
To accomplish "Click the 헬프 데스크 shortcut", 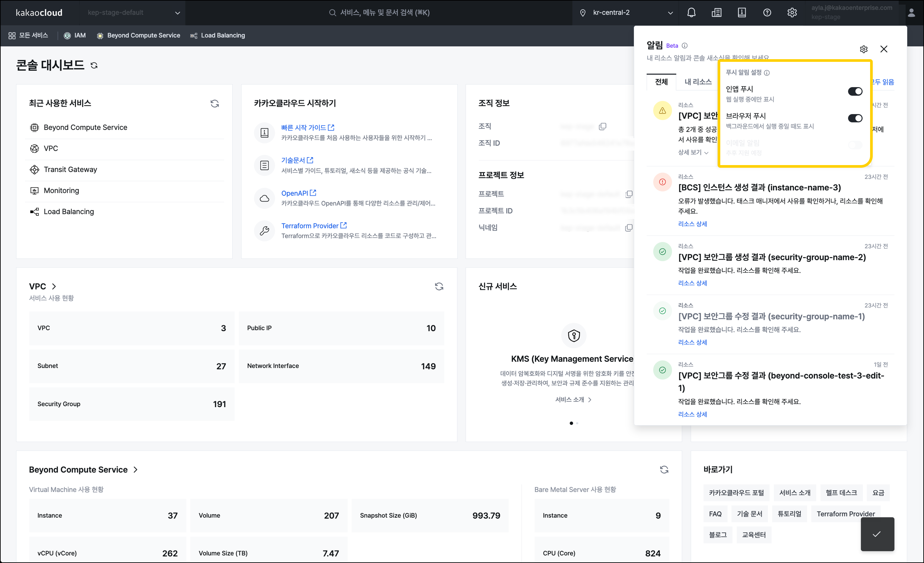I will (841, 493).
